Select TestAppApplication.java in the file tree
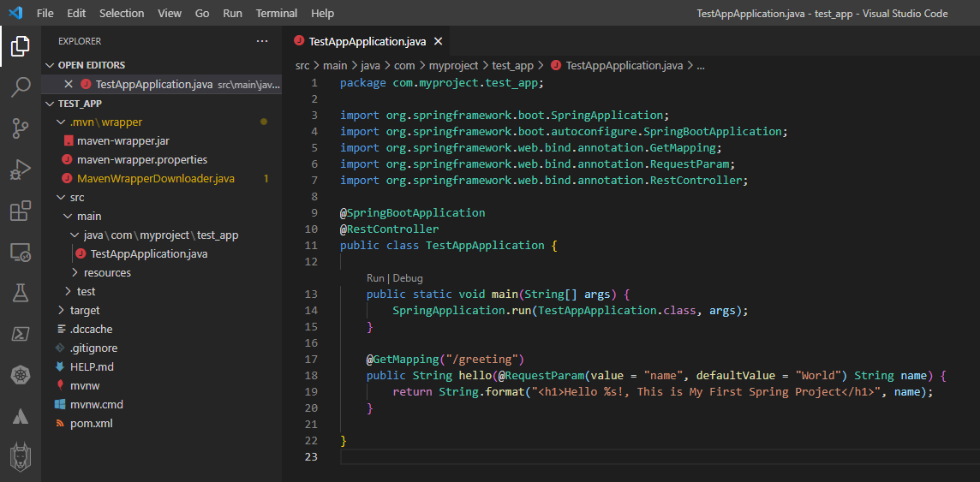 (x=149, y=254)
